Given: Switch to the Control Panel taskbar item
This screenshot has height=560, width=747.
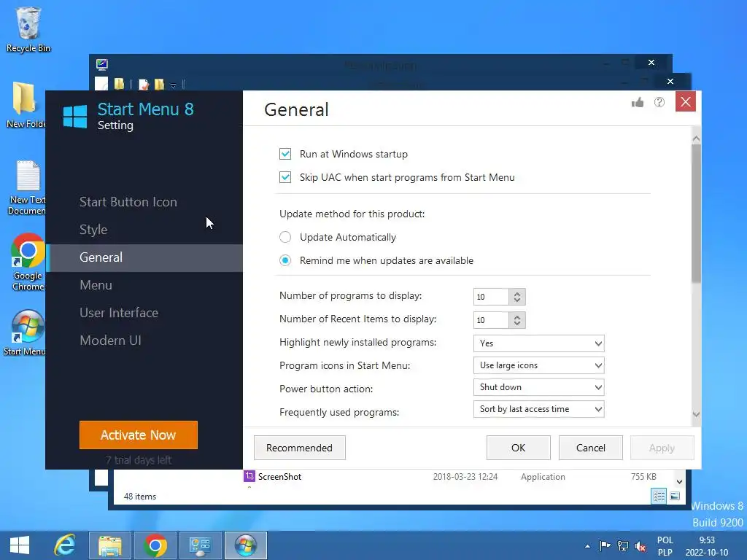Looking at the screenshot, I should [x=200, y=545].
